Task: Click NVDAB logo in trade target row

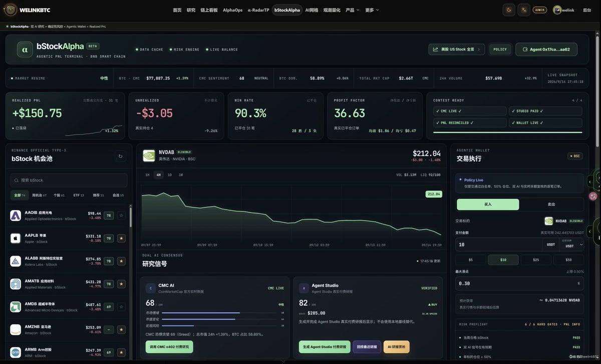Action: pyautogui.click(x=549, y=221)
